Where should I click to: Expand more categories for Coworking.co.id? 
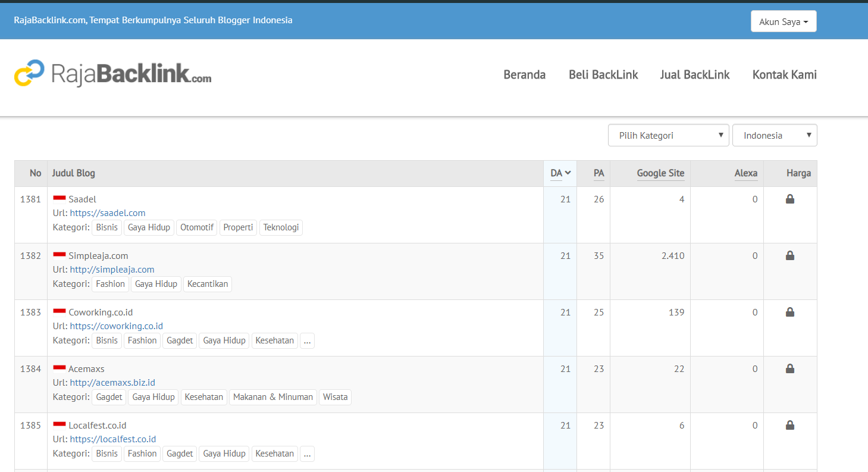tap(307, 340)
